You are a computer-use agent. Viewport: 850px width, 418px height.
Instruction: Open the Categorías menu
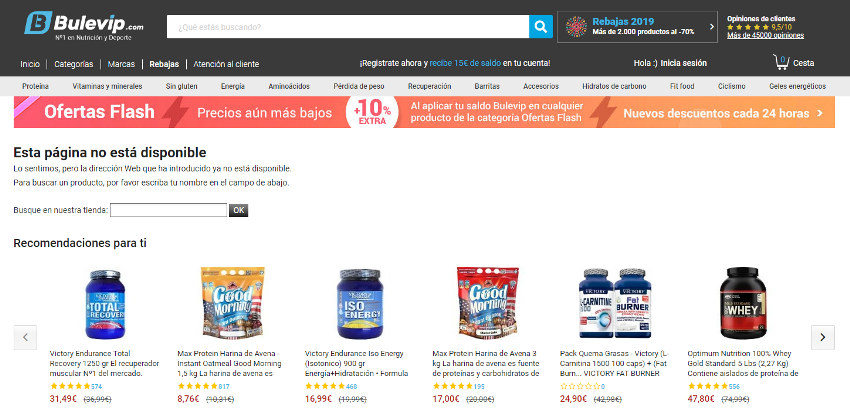[x=74, y=64]
